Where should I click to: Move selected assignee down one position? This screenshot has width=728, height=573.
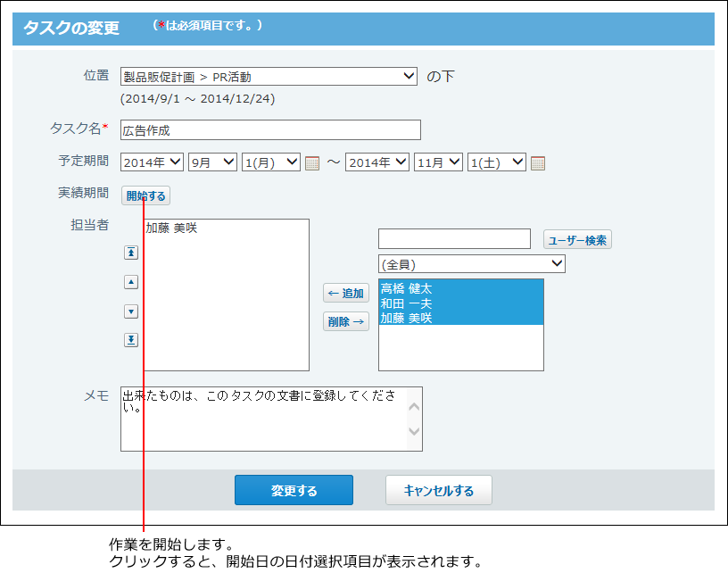(131, 311)
